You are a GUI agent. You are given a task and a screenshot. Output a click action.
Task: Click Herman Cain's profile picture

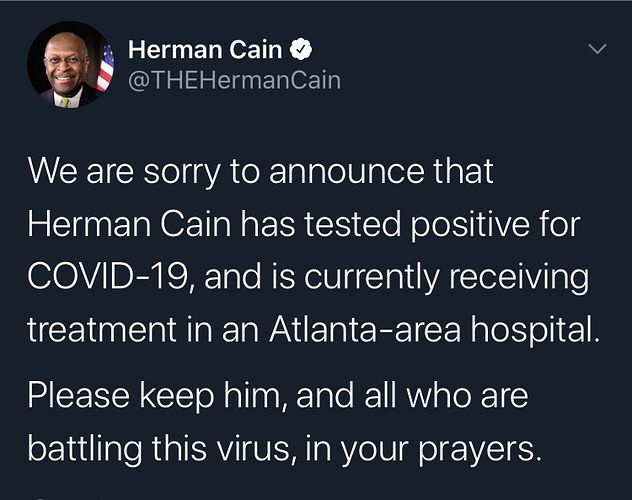(x=70, y=64)
